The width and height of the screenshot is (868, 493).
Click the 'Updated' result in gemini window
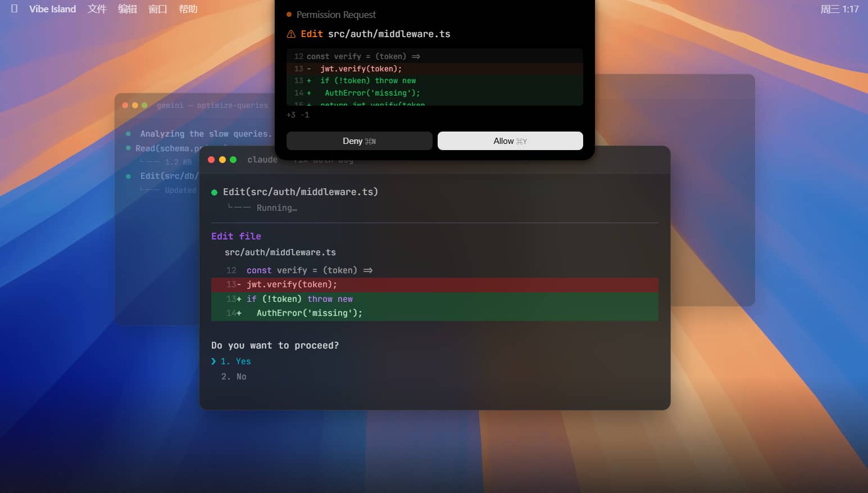(x=180, y=191)
